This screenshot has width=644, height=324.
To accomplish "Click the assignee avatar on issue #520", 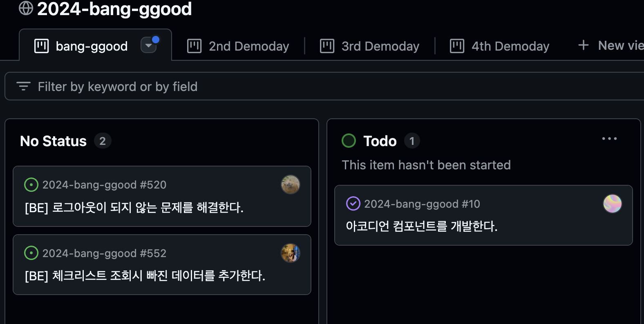I will coord(291,184).
